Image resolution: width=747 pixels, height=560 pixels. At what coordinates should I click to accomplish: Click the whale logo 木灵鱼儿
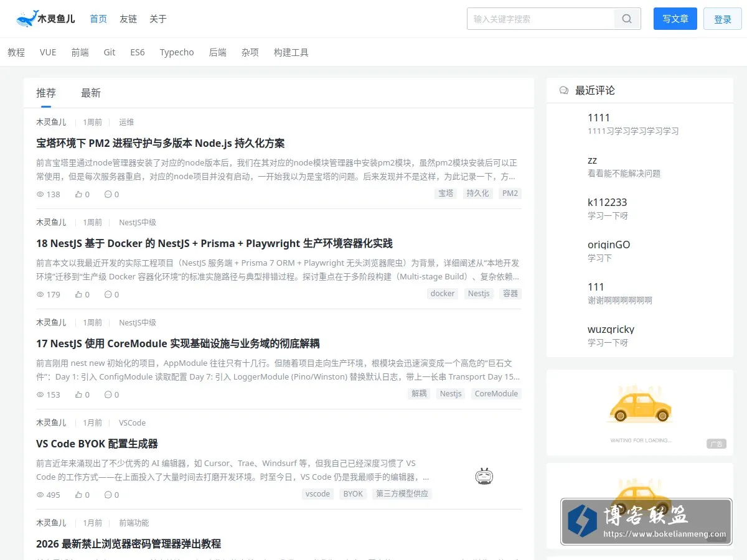pyautogui.click(x=45, y=19)
